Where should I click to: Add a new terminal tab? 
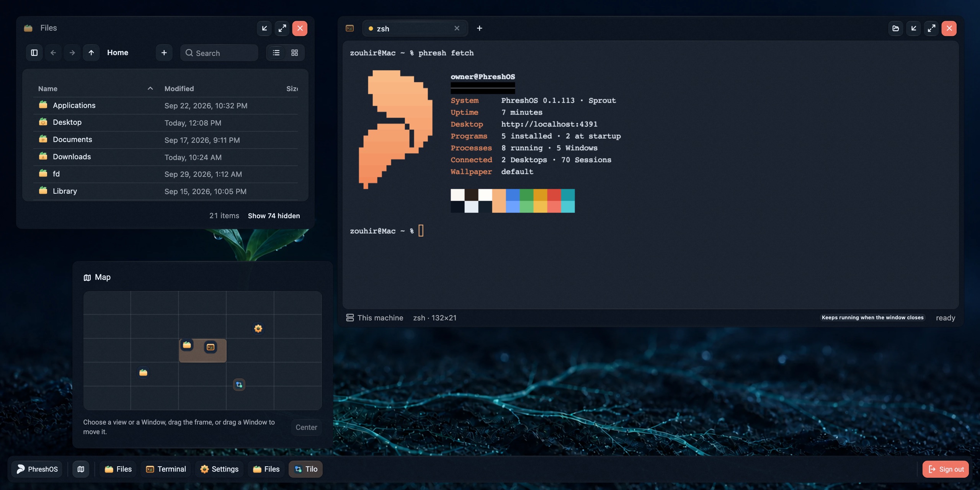(479, 28)
